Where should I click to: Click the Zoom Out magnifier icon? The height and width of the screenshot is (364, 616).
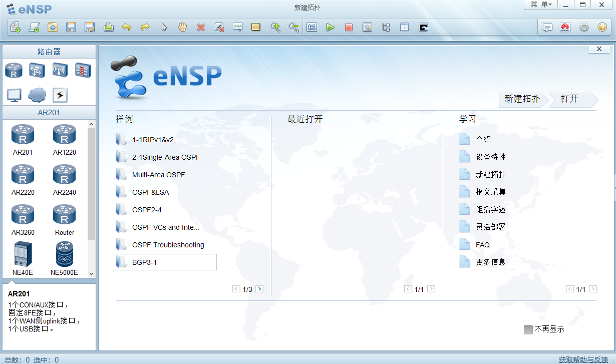pyautogui.click(x=293, y=27)
